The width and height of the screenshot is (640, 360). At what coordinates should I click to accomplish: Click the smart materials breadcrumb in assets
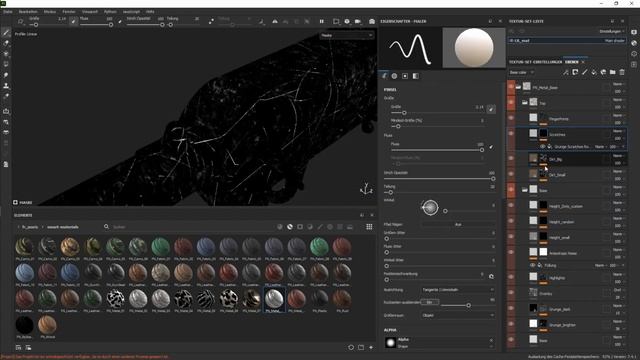point(63,227)
